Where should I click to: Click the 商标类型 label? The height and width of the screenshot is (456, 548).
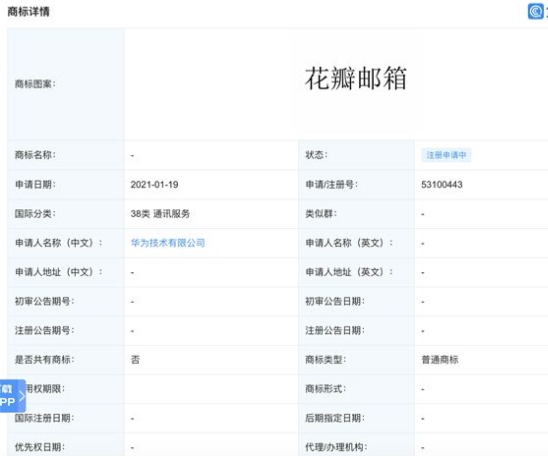pyautogui.click(x=326, y=360)
